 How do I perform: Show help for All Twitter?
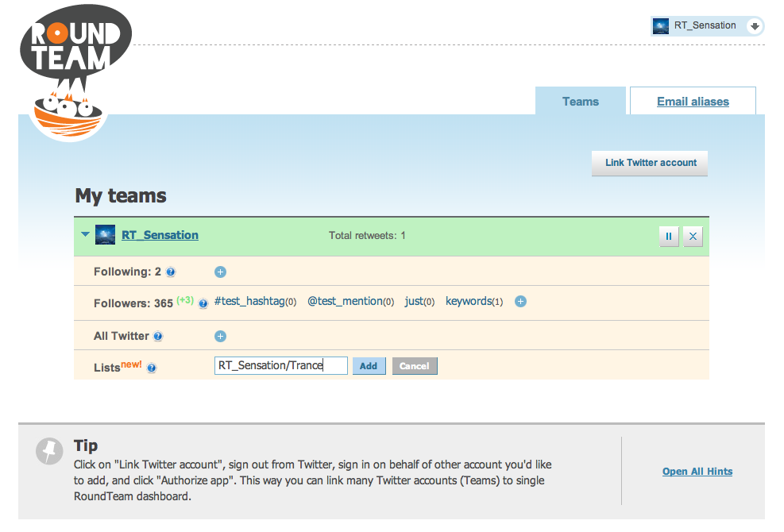pyautogui.click(x=158, y=337)
